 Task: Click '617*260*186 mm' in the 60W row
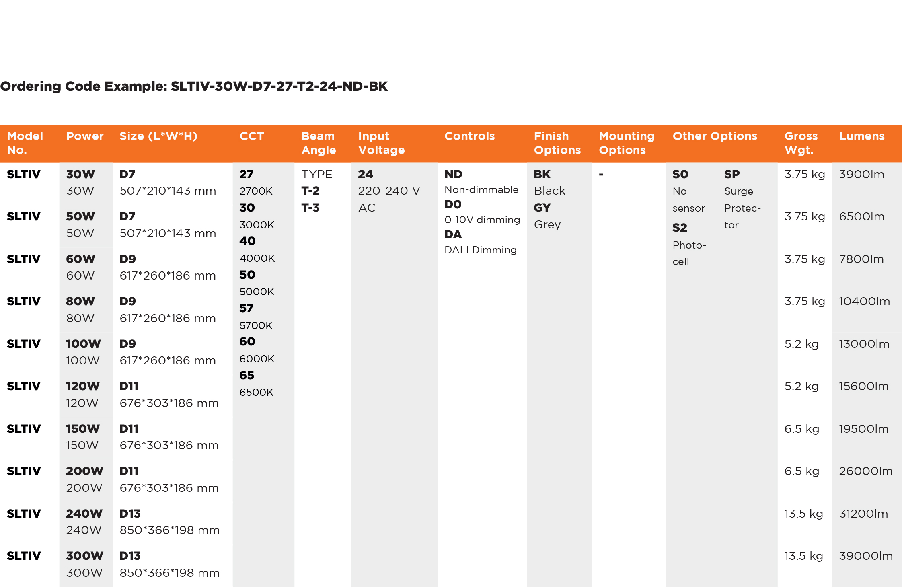(x=168, y=276)
